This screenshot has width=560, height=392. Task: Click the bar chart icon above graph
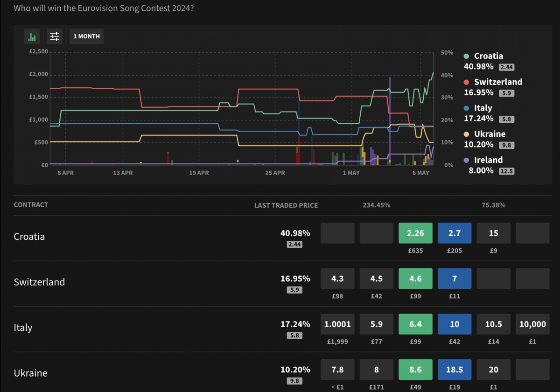click(x=32, y=36)
